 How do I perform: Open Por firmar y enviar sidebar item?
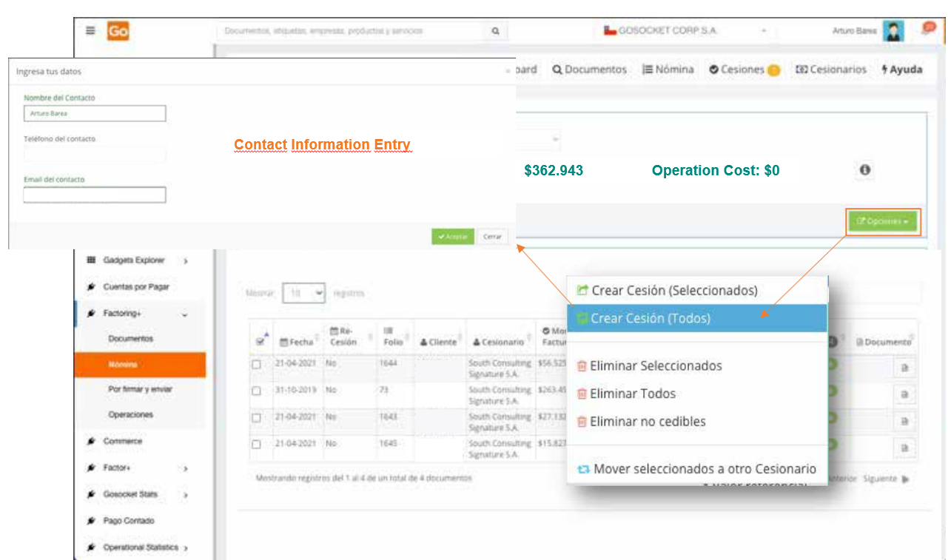[140, 389]
